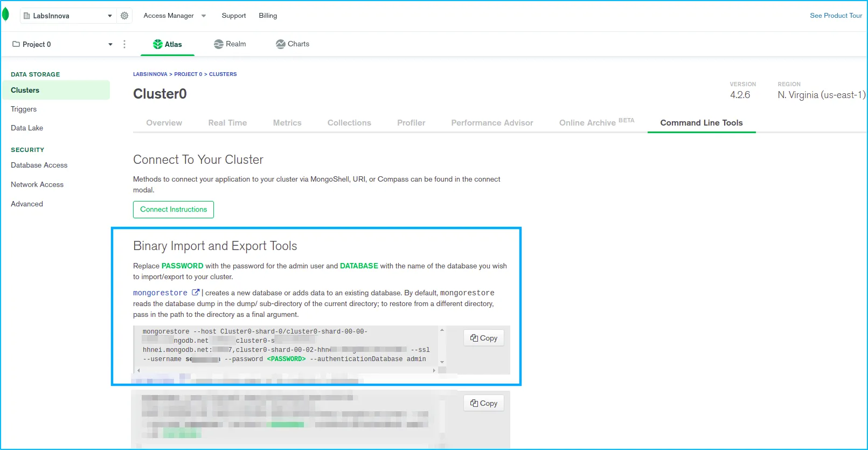The width and height of the screenshot is (868, 450).
Task: Switch to the Atlas tab
Action: click(168, 44)
